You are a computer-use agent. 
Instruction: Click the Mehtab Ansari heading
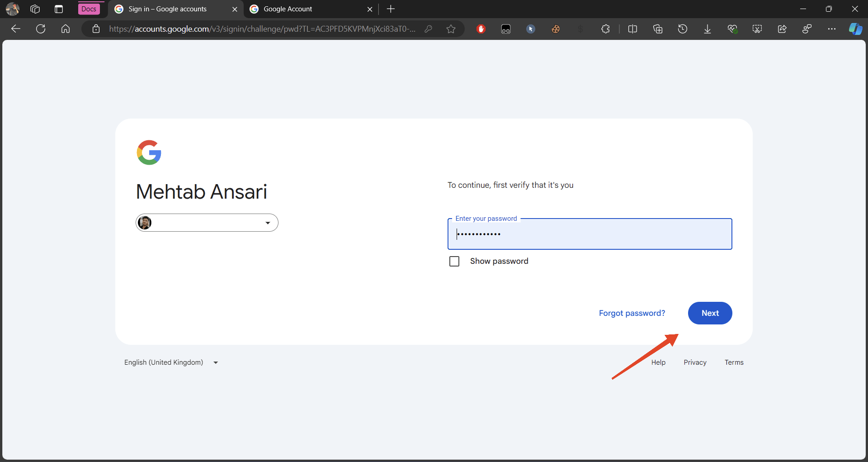pos(202,192)
